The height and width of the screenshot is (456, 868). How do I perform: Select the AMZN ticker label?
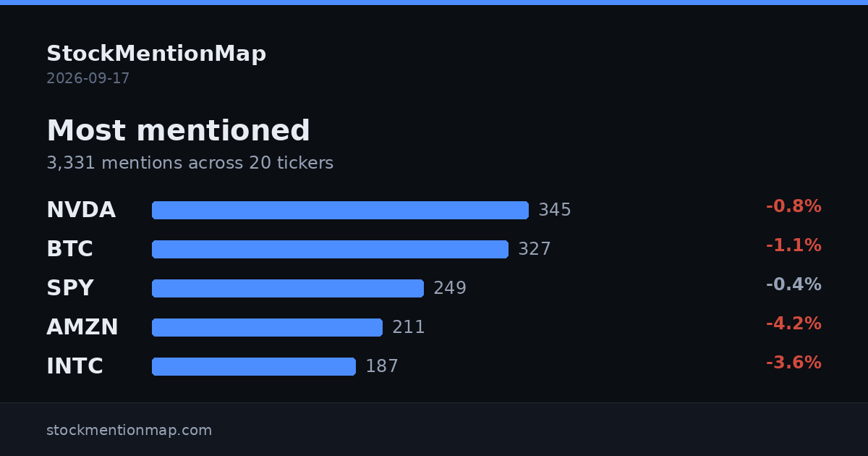pos(82,327)
